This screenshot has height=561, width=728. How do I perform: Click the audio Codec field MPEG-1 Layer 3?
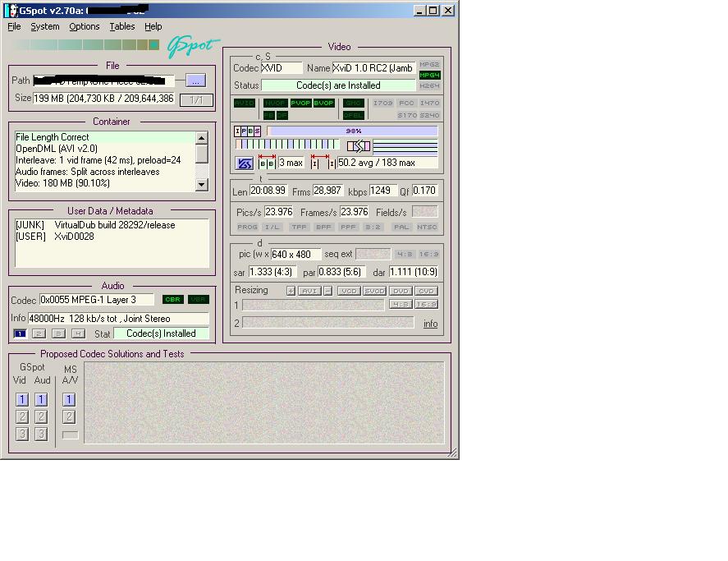pos(97,300)
